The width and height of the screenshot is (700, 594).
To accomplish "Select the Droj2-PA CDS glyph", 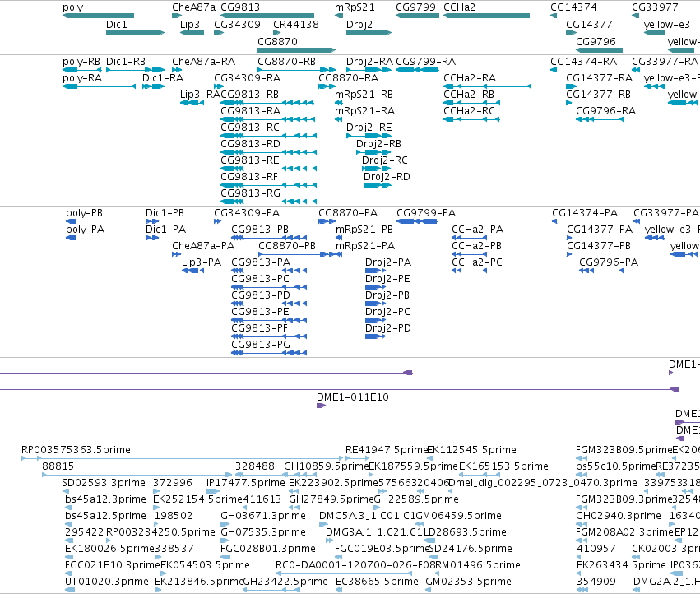I will pos(375,271).
